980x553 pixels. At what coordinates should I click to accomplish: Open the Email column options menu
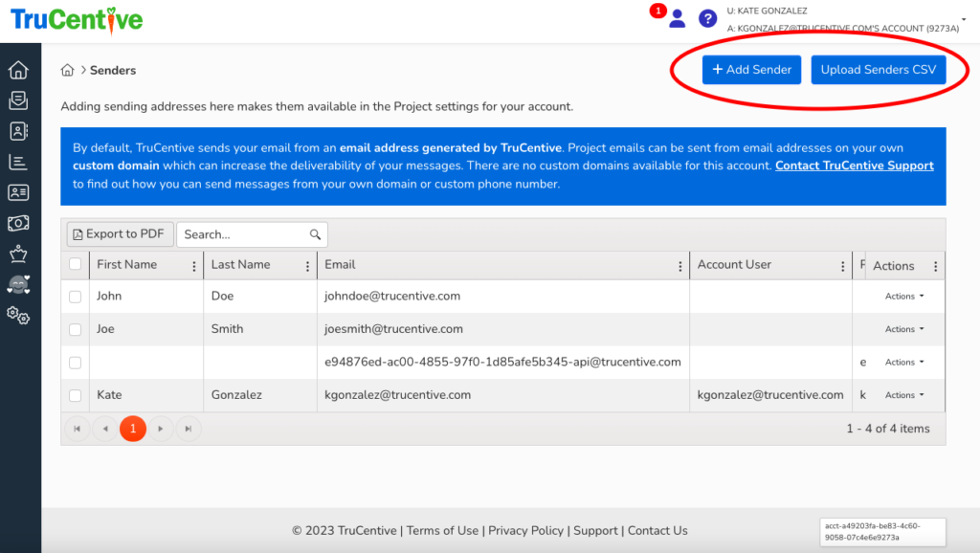tap(680, 266)
